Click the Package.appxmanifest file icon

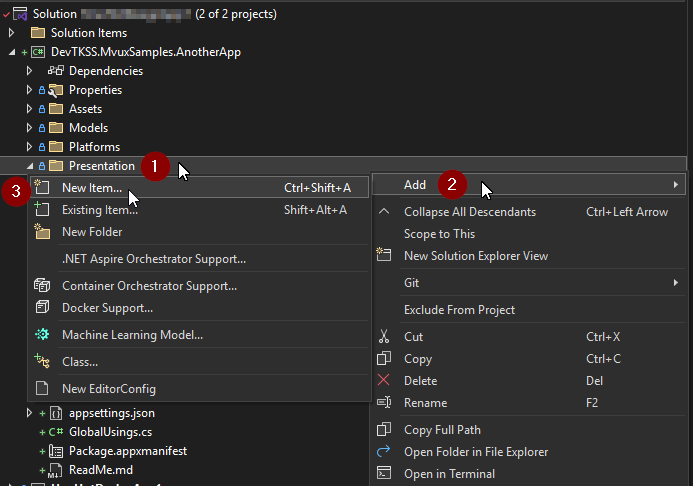click(56, 451)
